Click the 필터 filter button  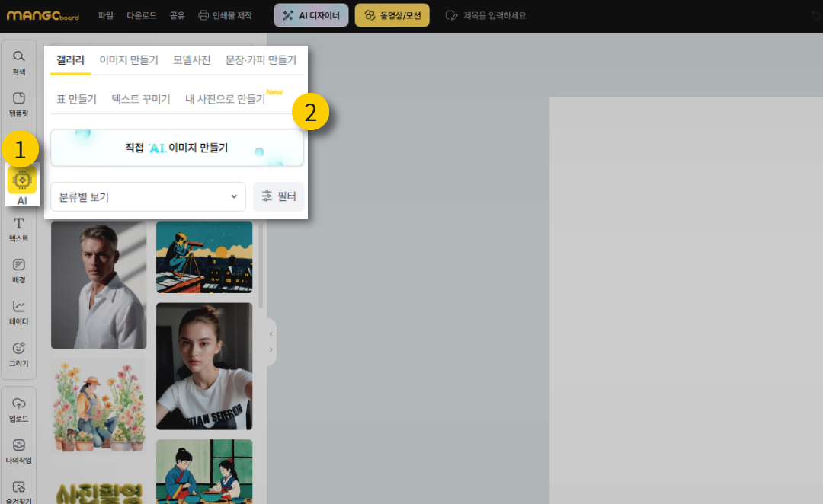pyautogui.click(x=279, y=197)
